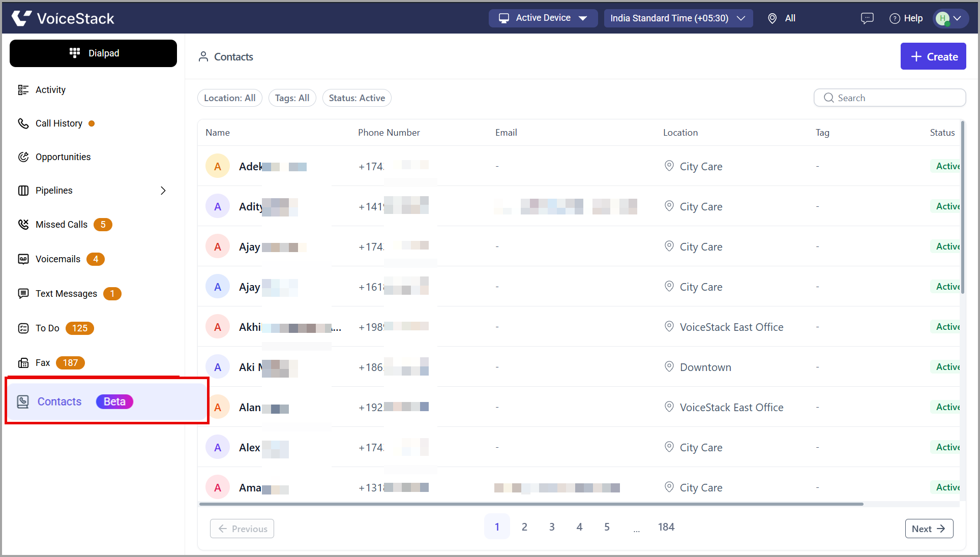Open the Tags: All filter
The height and width of the screenshot is (557, 980).
pyautogui.click(x=292, y=98)
